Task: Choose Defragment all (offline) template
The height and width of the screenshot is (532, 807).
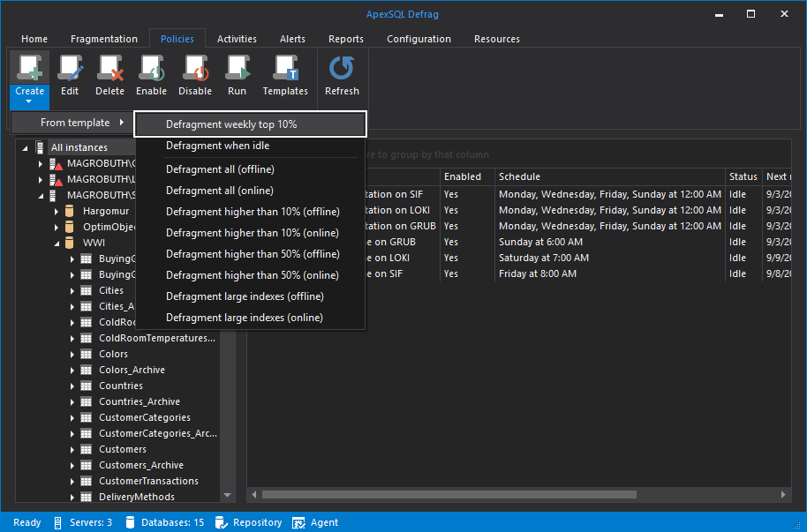Action: (x=250, y=169)
